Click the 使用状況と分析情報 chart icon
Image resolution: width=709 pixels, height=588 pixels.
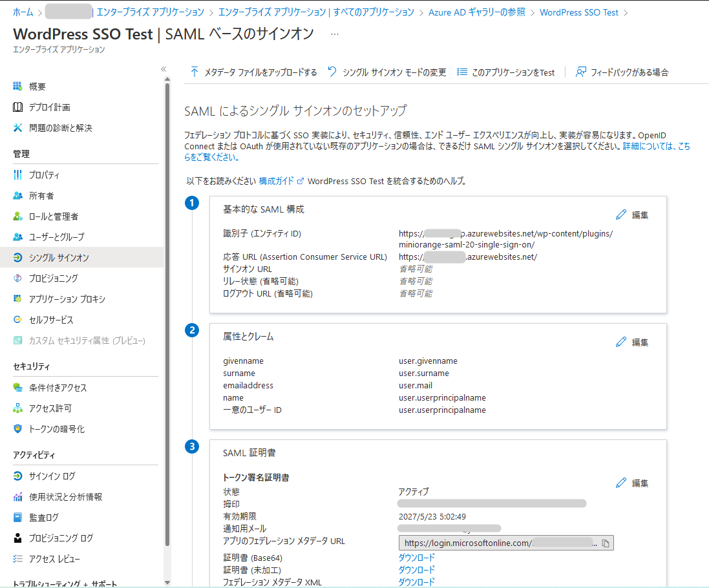[17, 497]
